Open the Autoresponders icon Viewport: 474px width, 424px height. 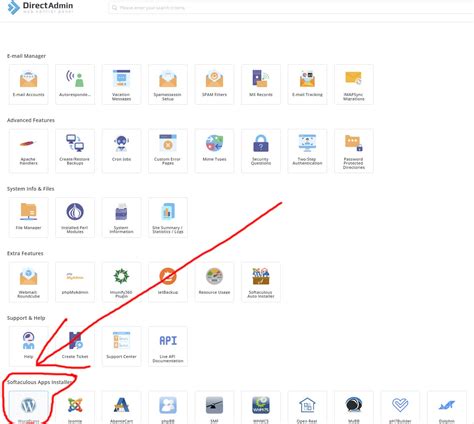(x=75, y=84)
